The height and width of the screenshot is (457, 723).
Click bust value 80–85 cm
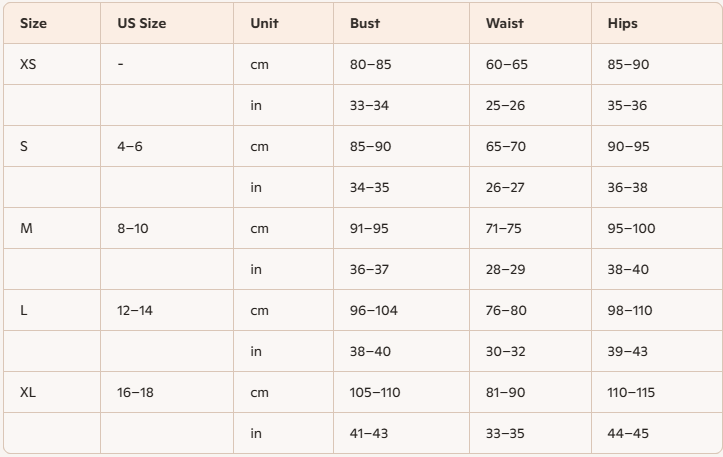(370, 64)
